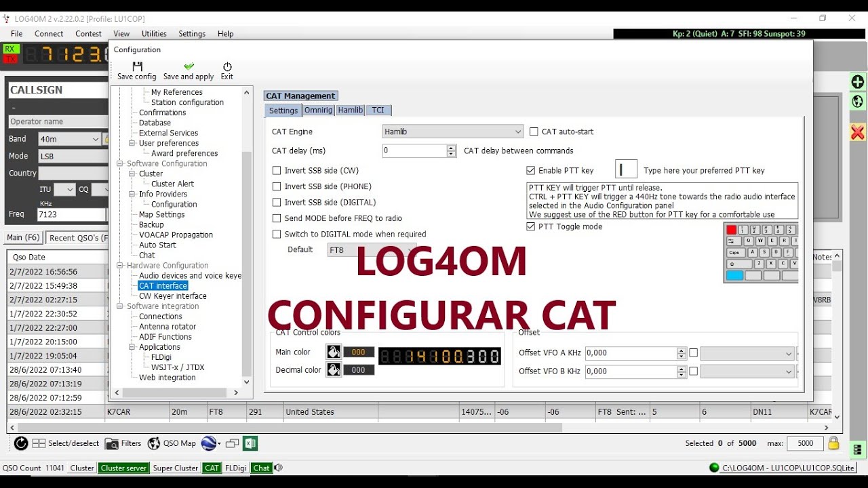
Task: Toggle Invert SSB side (PHONE) checkbox
Action: [277, 186]
